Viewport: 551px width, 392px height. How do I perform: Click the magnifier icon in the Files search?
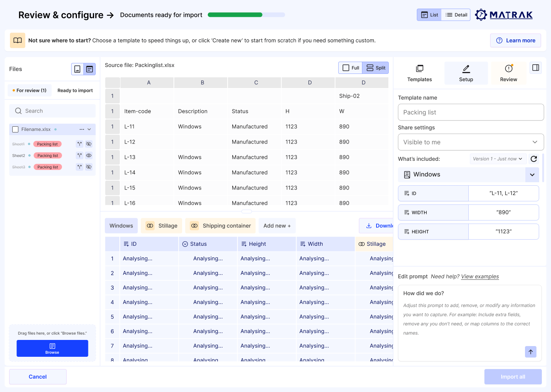[x=18, y=111]
